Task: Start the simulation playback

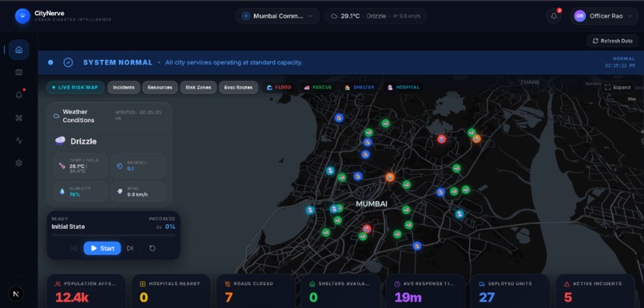Action: click(102, 248)
